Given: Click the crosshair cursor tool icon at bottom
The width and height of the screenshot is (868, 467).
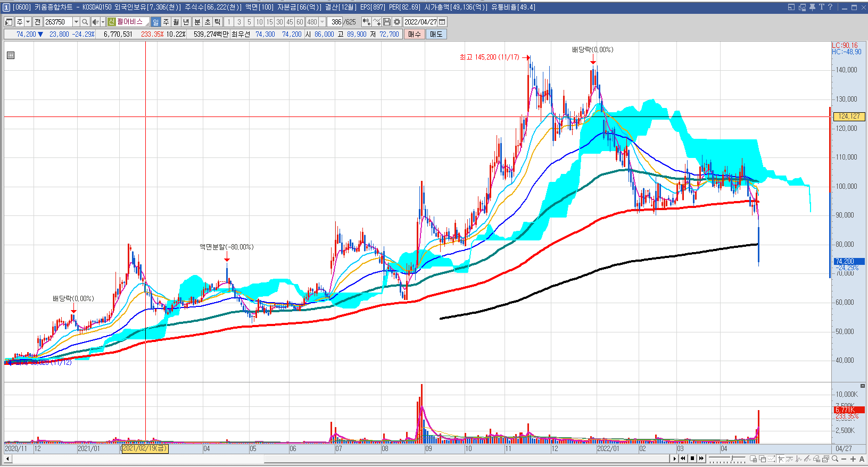Looking at the screenshot, I should pos(781,458).
